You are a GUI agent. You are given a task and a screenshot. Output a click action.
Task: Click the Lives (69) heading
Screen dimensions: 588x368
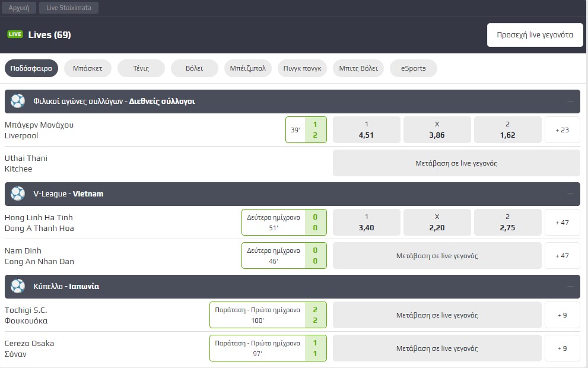click(49, 34)
